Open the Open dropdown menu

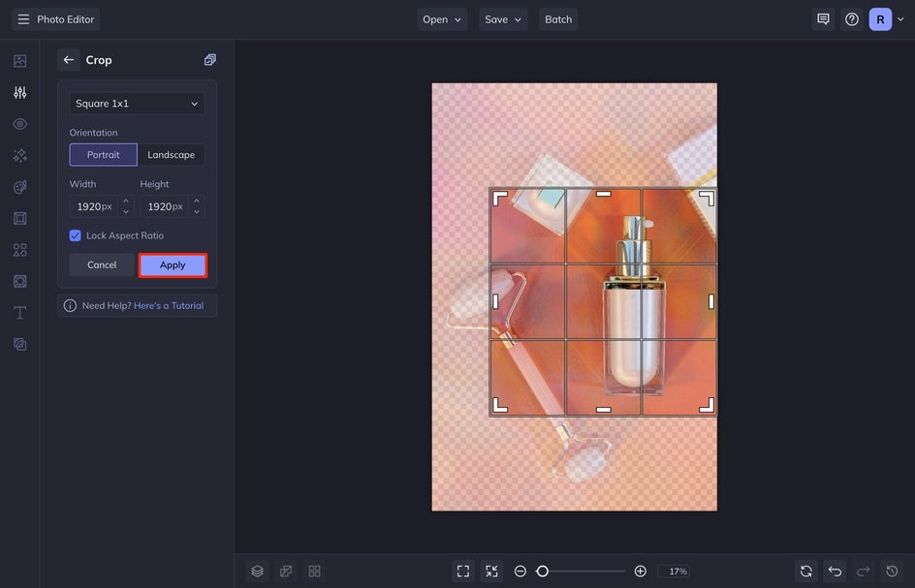pos(442,19)
